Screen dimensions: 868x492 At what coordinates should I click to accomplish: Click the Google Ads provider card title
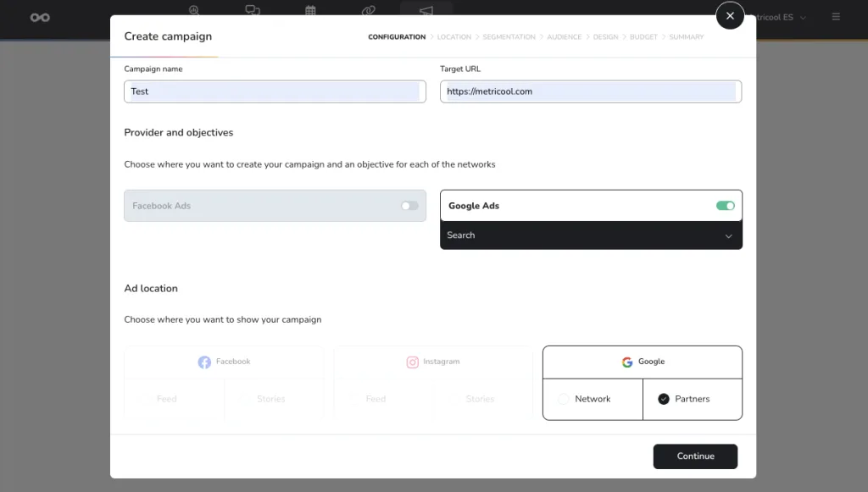(x=474, y=206)
